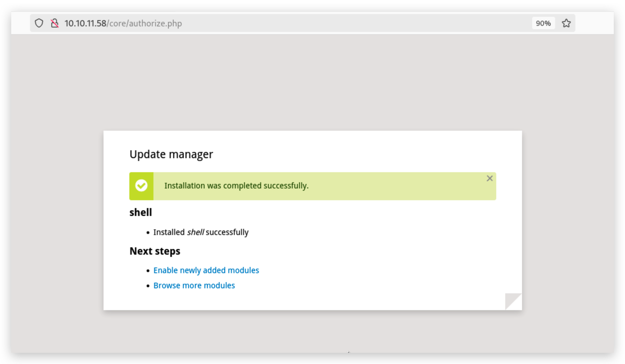Click the 10.10.11.58 host in URL
This screenshot has width=625, height=364.
click(x=85, y=23)
